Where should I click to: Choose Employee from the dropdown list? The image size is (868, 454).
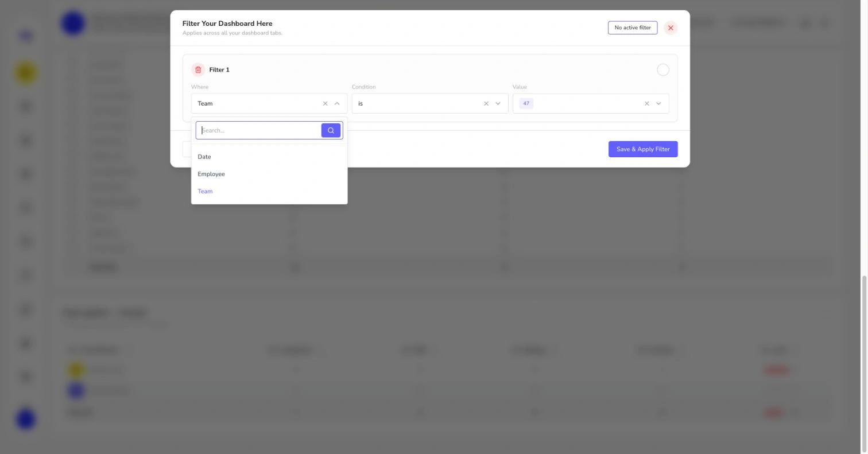[x=269, y=174]
